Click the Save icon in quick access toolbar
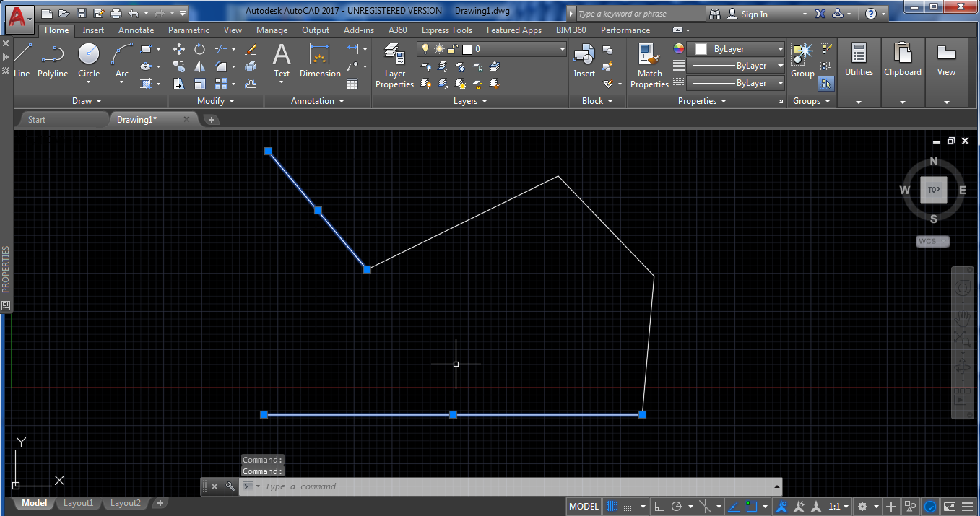The width and height of the screenshot is (980, 516). 82,13
